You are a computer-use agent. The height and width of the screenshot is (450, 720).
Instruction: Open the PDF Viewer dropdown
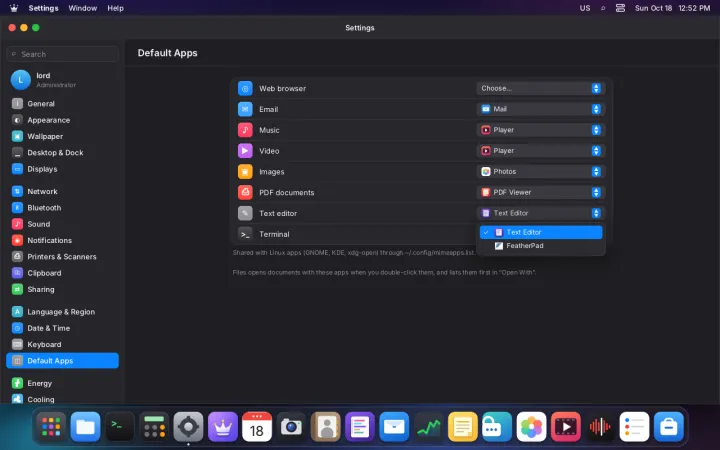[540, 192]
